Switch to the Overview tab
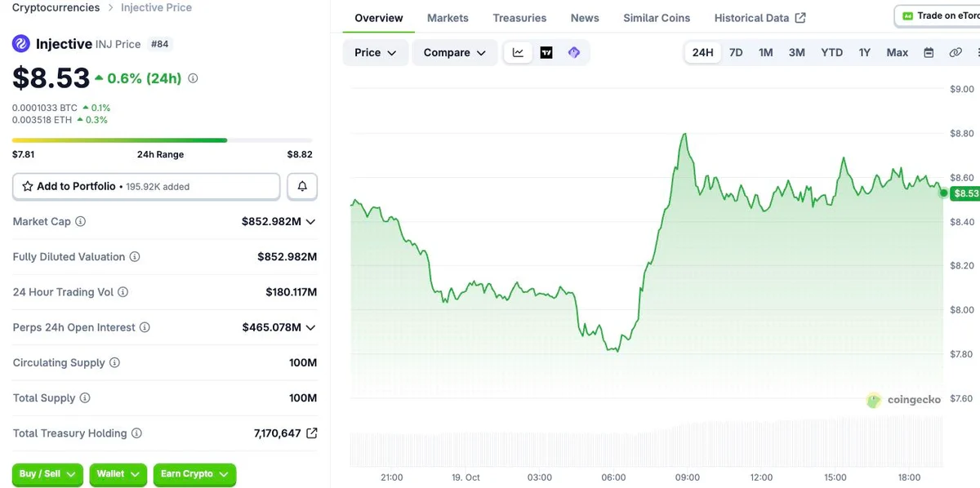This screenshot has height=488, width=980. pyautogui.click(x=379, y=18)
